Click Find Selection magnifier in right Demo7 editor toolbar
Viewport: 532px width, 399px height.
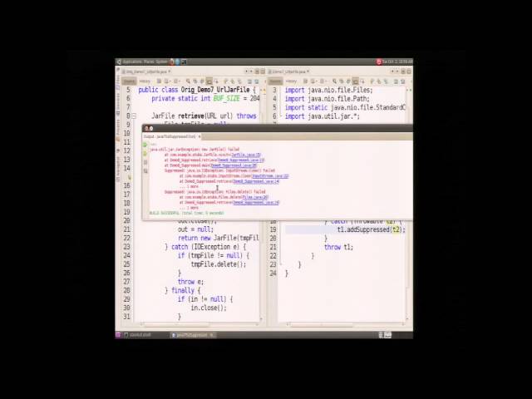334,81
